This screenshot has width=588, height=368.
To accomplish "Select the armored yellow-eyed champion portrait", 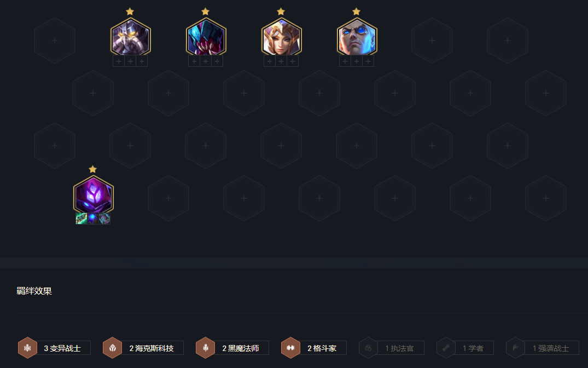I will coord(131,38).
